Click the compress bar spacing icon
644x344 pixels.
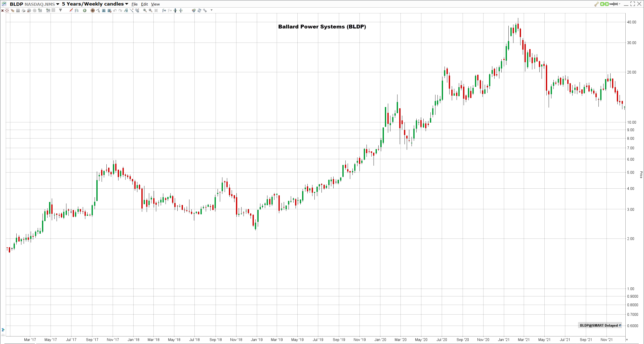point(181,11)
